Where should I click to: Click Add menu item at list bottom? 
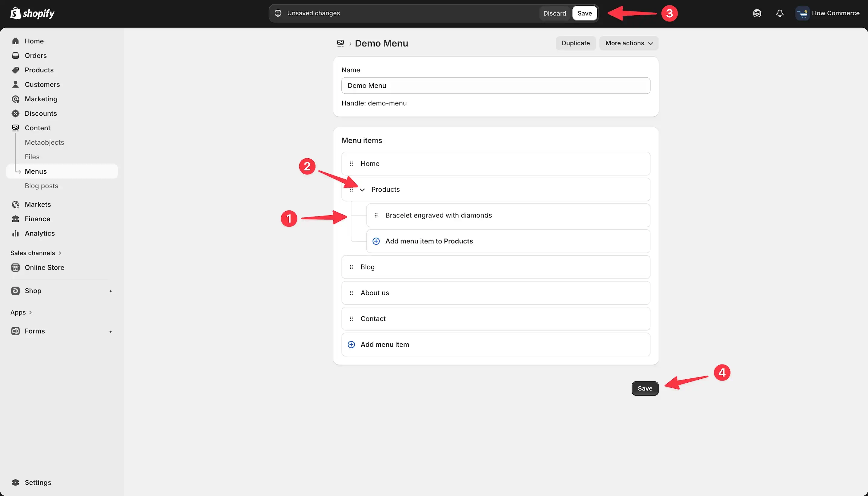[x=496, y=344]
